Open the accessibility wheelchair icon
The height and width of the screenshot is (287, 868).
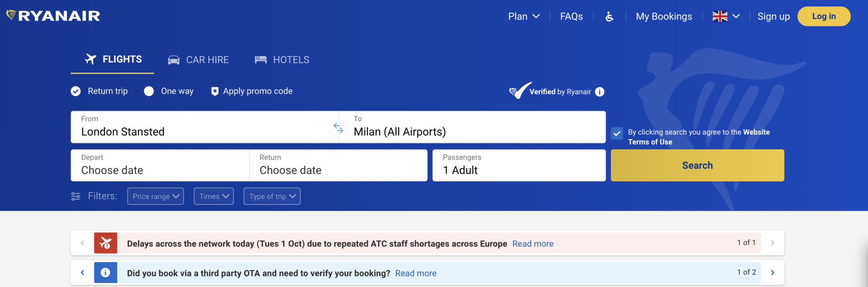609,17
